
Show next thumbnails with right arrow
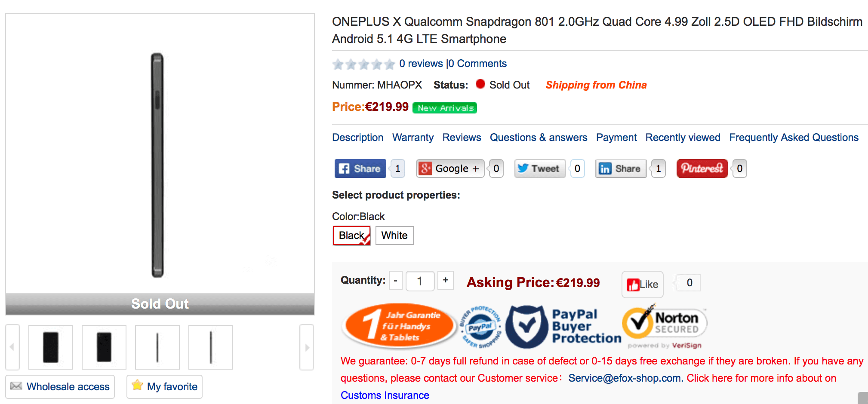307,347
